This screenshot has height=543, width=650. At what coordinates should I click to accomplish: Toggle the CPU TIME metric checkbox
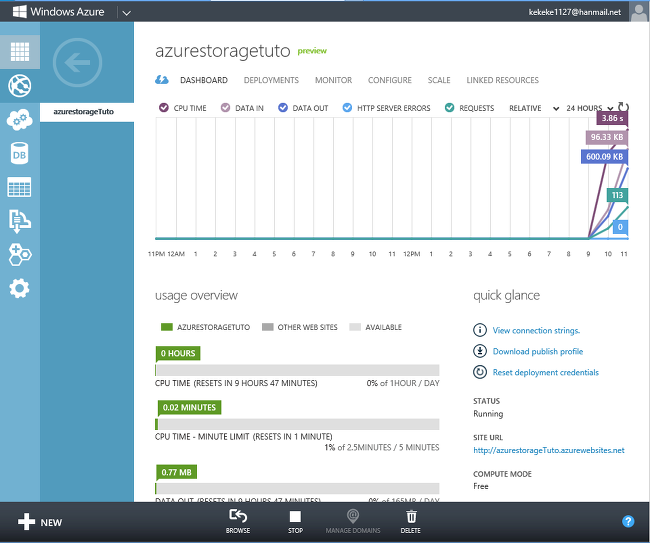(164, 108)
